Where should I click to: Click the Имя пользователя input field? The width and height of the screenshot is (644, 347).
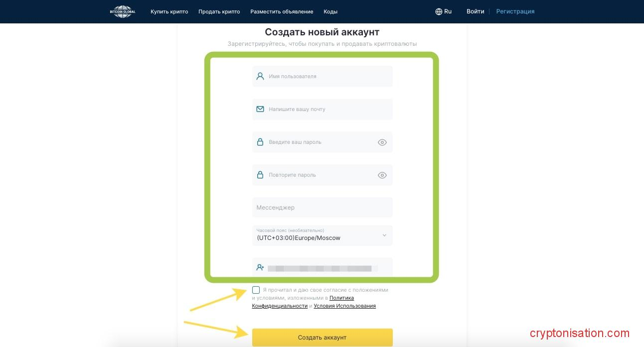[x=326, y=76]
